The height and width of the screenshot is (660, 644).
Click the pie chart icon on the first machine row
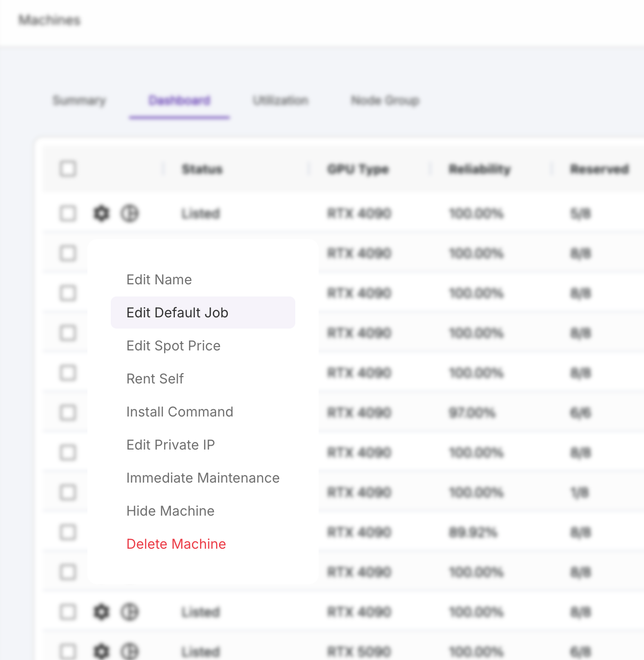130,213
